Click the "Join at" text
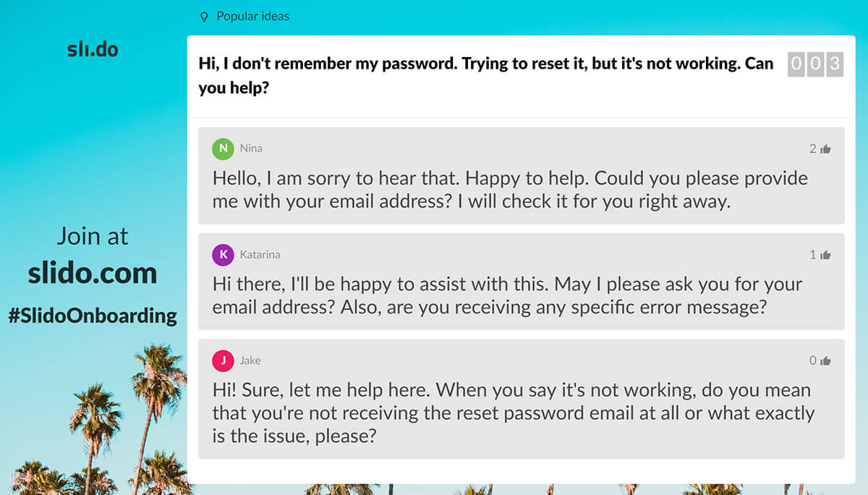The height and width of the screenshot is (495, 868). pyautogui.click(x=93, y=236)
